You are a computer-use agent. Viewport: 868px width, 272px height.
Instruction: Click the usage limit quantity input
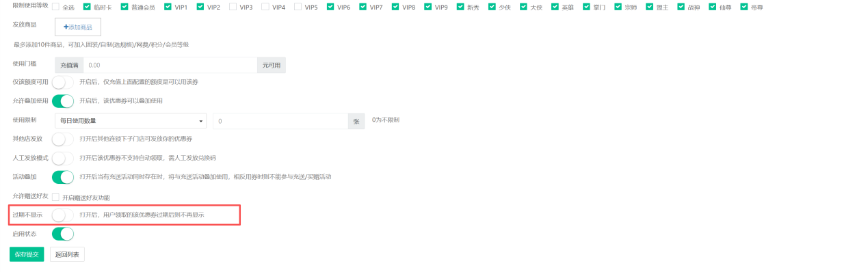click(x=281, y=121)
